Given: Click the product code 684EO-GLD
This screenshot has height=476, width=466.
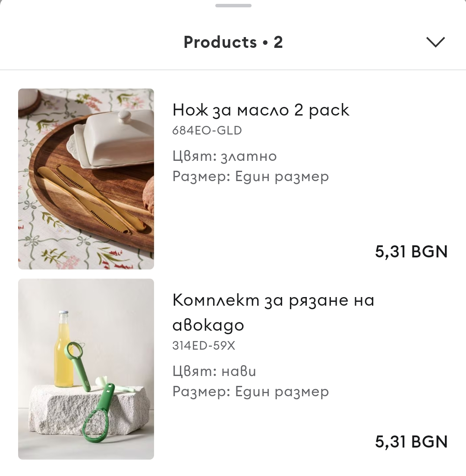Looking at the screenshot, I should tap(207, 130).
